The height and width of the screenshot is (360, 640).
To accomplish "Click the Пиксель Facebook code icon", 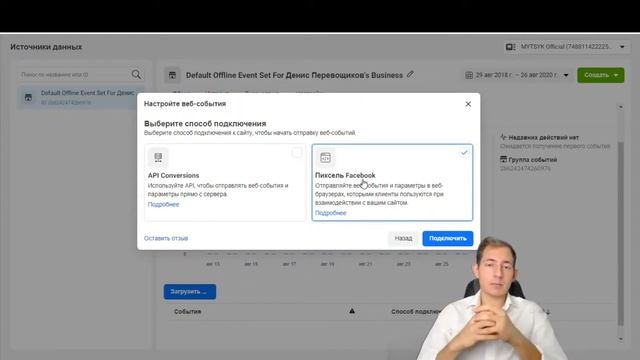I will coord(325,158).
